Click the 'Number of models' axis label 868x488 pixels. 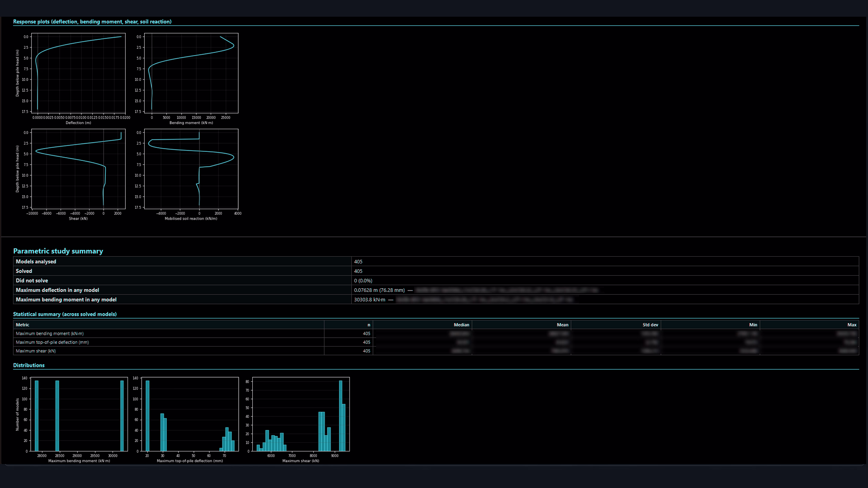[18, 414]
